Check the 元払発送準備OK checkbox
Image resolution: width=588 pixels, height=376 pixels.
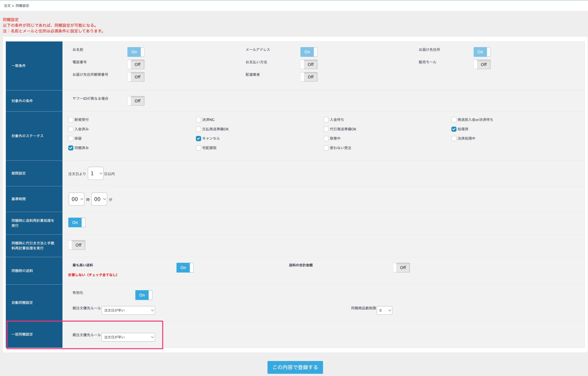coord(198,129)
